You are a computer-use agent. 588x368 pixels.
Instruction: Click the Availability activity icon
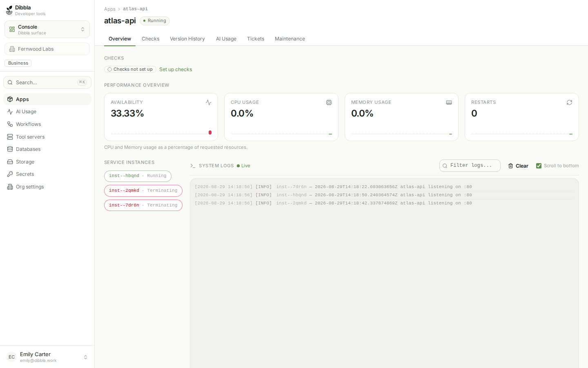208,103
